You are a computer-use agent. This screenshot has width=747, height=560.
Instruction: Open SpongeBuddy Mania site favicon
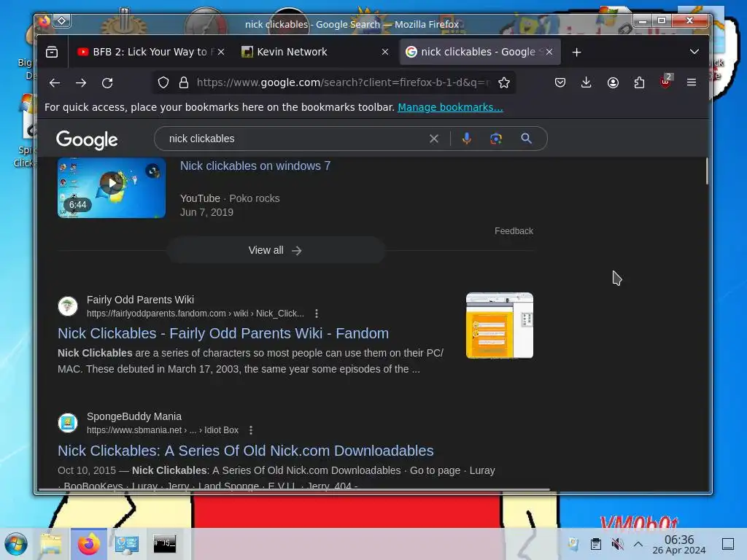(x=68, y=422)
